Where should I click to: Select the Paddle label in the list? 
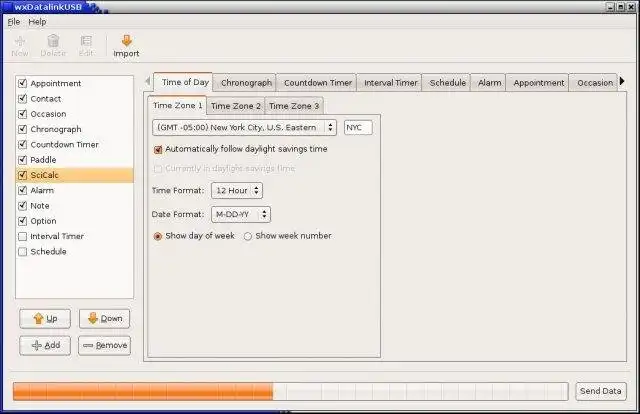(43, 160)
